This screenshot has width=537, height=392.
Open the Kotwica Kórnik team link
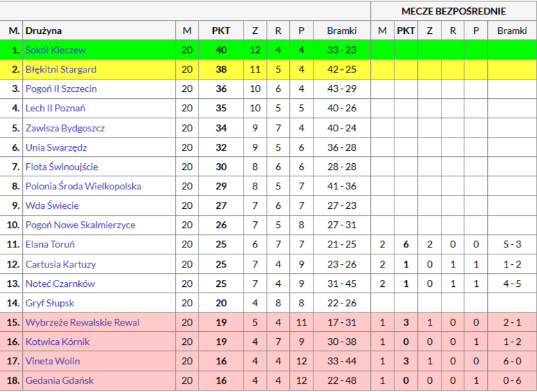point(57,342)
